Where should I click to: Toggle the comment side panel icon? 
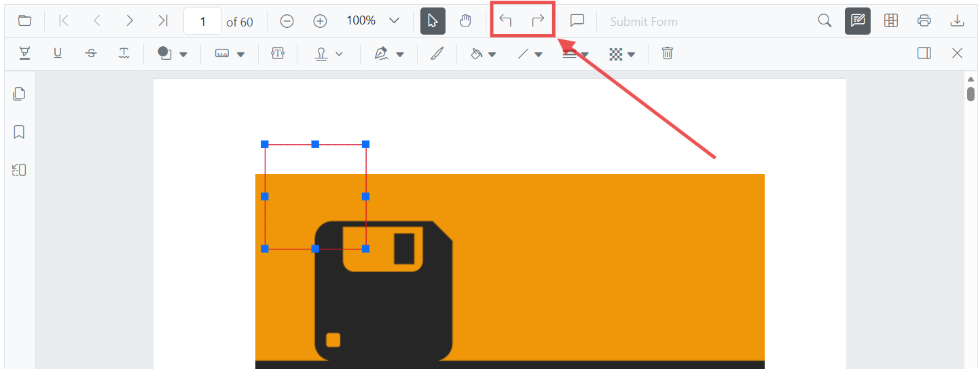pyautogui.click(x=924, y=54)
